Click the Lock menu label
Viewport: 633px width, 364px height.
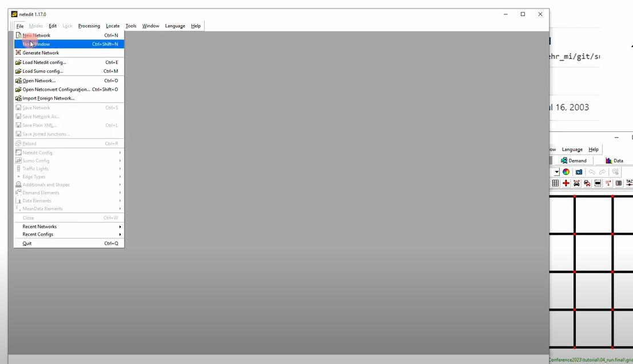67,26
